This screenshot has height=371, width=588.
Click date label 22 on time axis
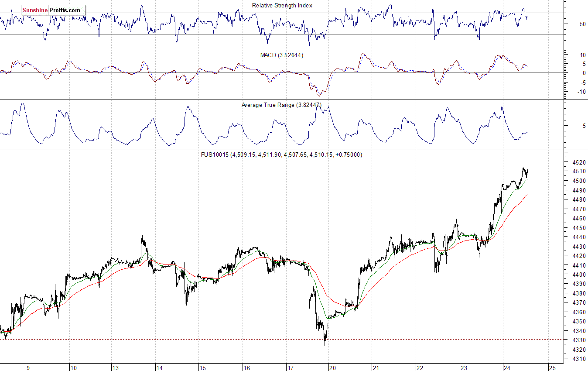tap(420, 368)
